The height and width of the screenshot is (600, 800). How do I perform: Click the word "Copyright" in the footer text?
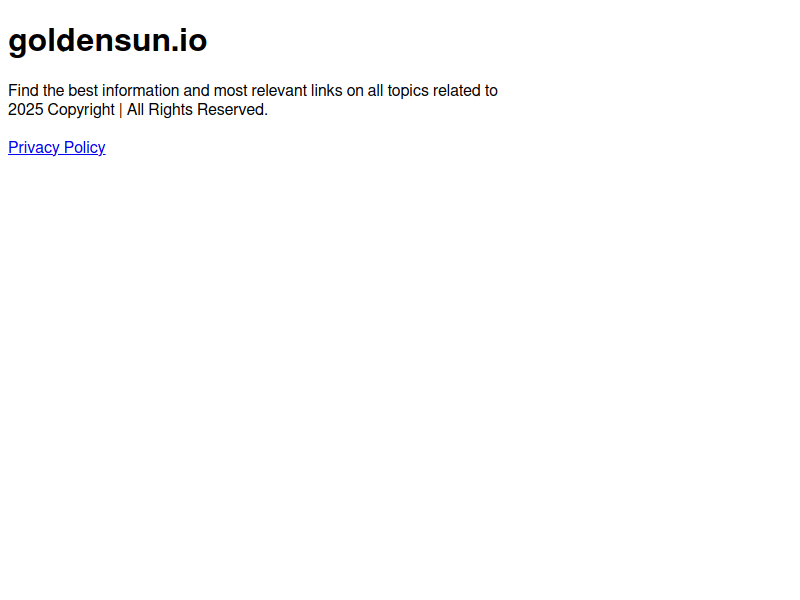[x=81, y=110]
